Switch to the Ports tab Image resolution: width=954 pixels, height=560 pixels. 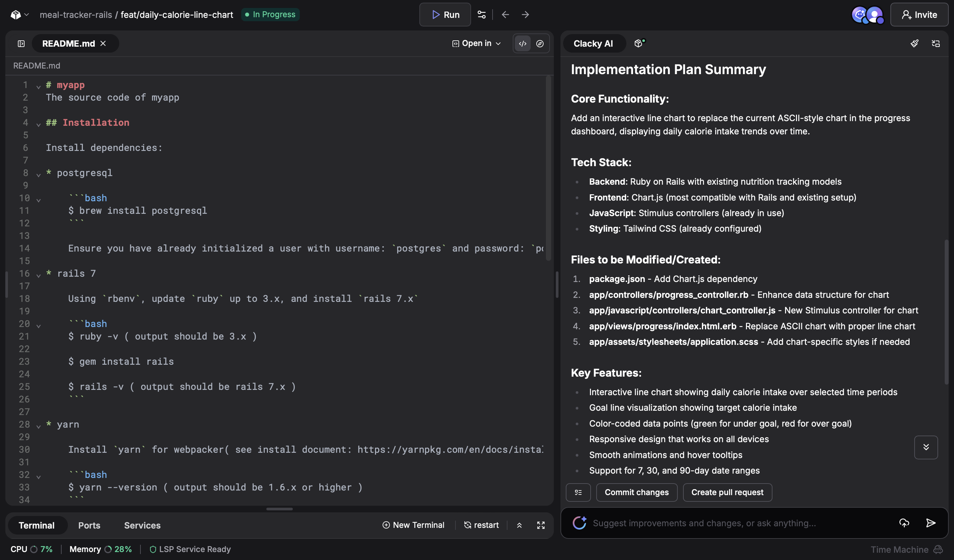[x=89, y=525]
